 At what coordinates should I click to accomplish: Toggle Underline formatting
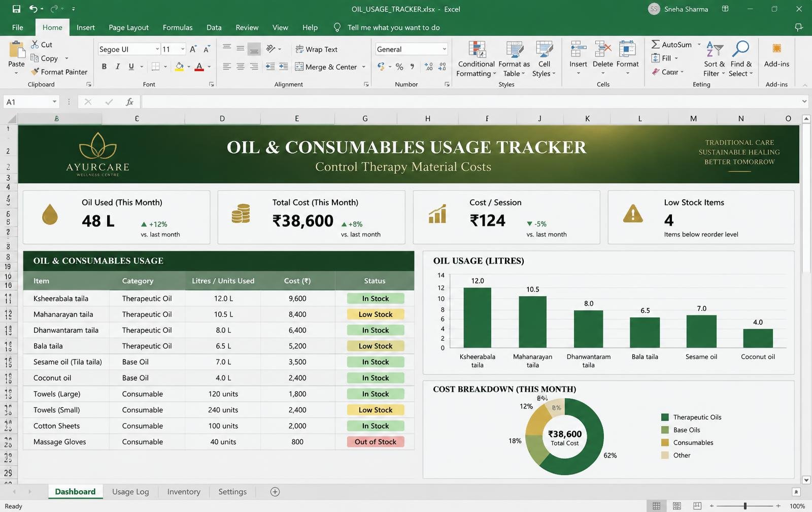pyautogui.click(x=131, y=67)
